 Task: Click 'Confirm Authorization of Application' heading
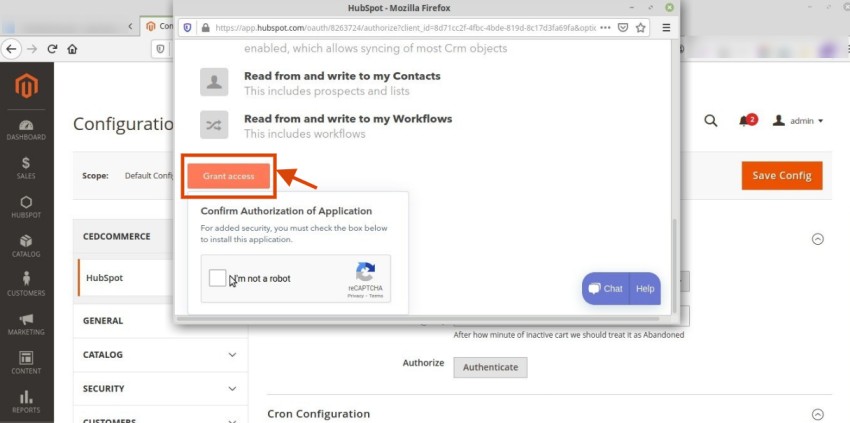click(286, 211)
